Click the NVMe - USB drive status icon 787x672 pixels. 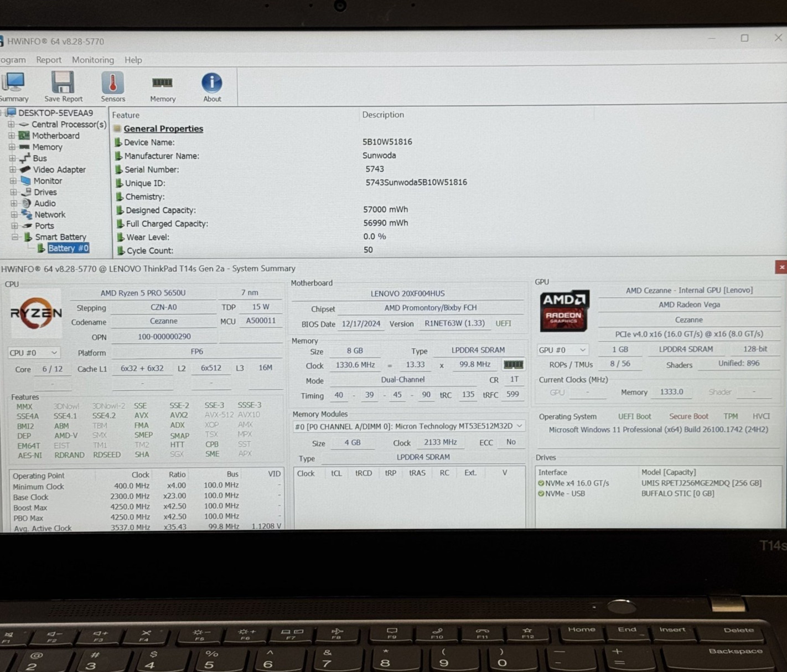coord(541,494)
